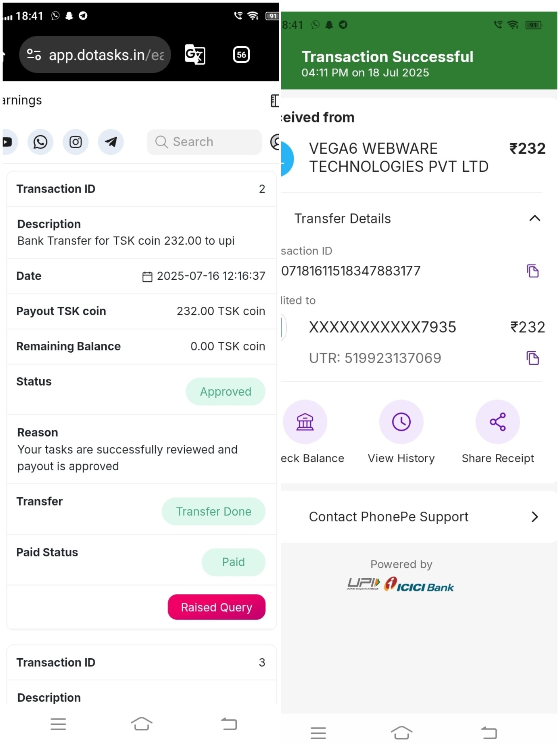560x746 pixels.
Task: Tap the Share Receipt icon
Action: 497,422
